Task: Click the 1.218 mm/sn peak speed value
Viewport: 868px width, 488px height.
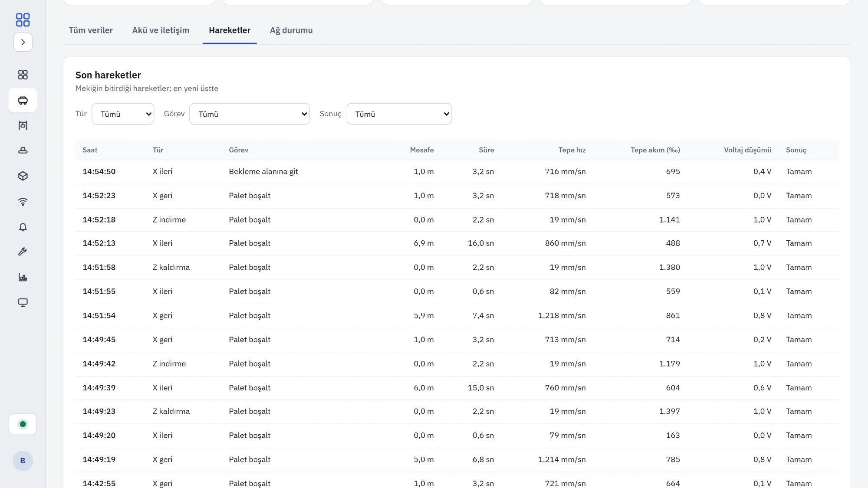Action: pyautogui.click(x=562, y=316)
